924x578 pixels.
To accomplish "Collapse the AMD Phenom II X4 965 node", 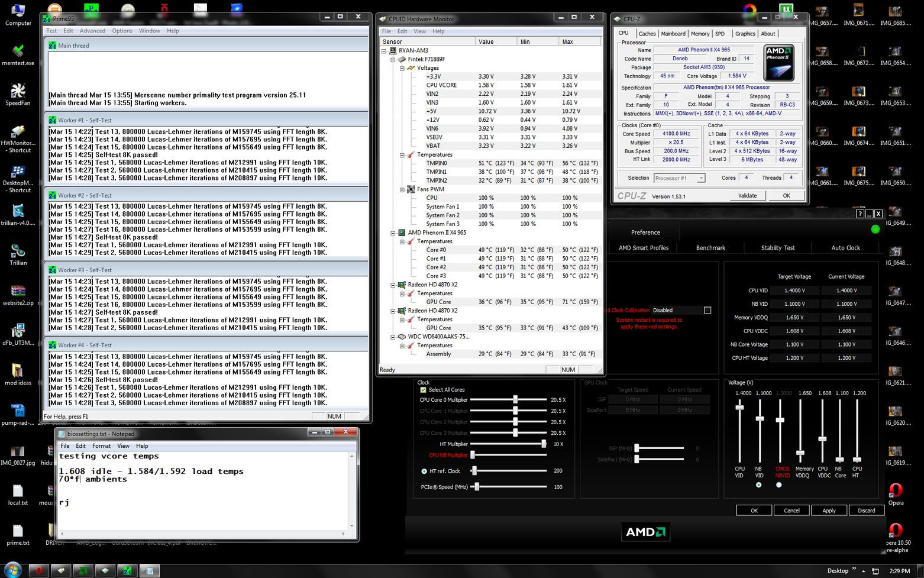I will coord(393,233).
